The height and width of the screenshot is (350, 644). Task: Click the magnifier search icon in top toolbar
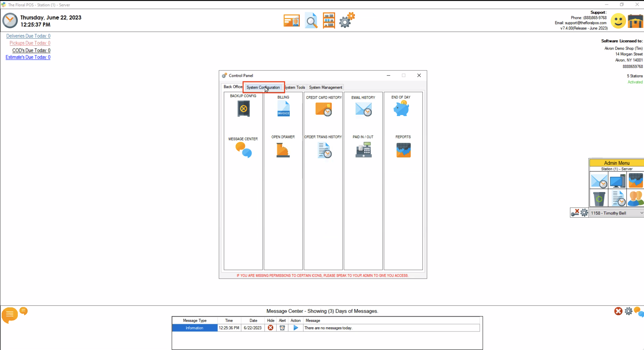(x=311, y=21)
